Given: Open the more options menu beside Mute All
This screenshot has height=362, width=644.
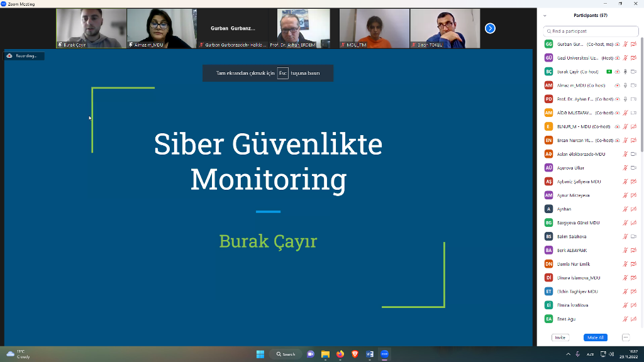Looking at the screenshot, I should (625, 337).
